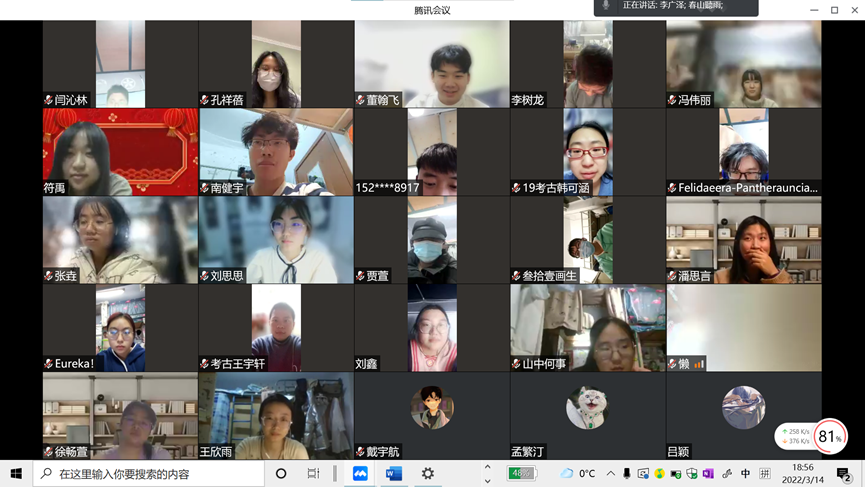This screenshot has width=865, height=487.
Task: Open the weather 0°C widget
Action: click(579, 473)
